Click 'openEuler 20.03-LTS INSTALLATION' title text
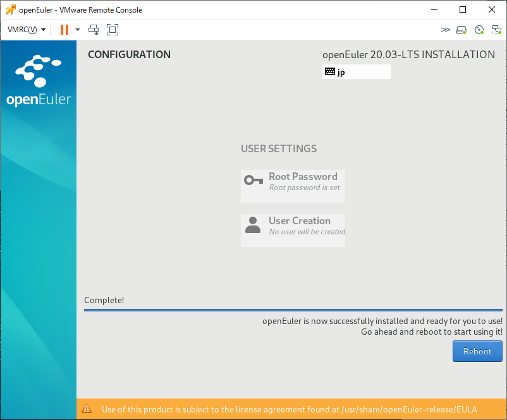Viewport: 507px width, 420px height. [409, 54]
